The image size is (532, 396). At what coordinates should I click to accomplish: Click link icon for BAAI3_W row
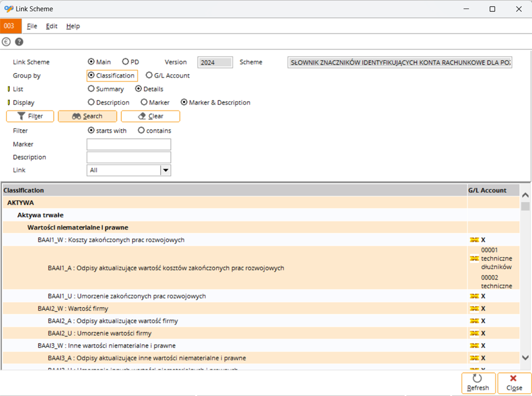(x=474, y=346)
